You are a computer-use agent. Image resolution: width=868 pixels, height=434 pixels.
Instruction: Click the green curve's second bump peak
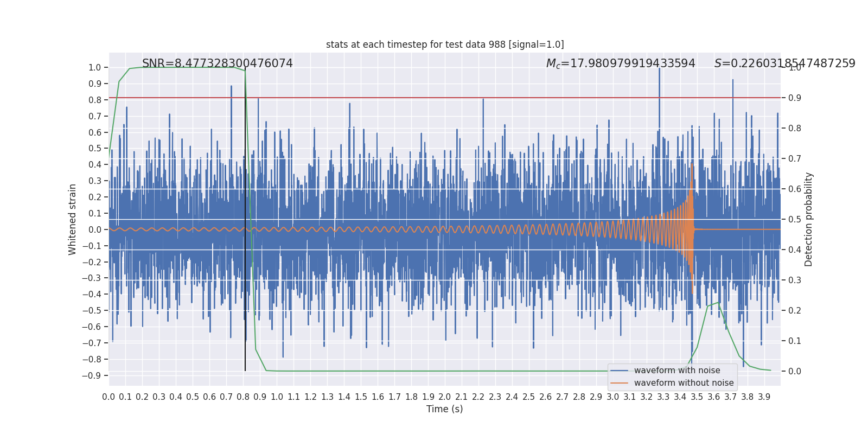click(718, 303)
